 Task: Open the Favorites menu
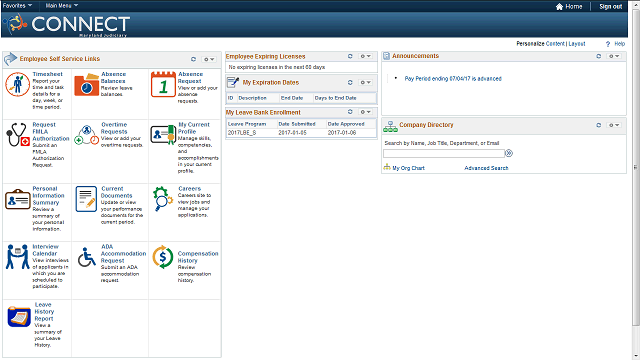coord(17,6)
